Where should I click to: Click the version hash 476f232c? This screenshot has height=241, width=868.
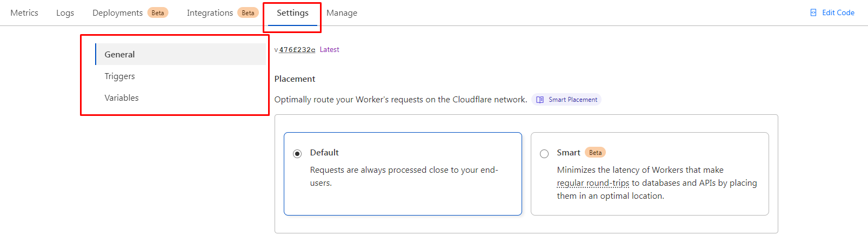click(x=297, y=50)
